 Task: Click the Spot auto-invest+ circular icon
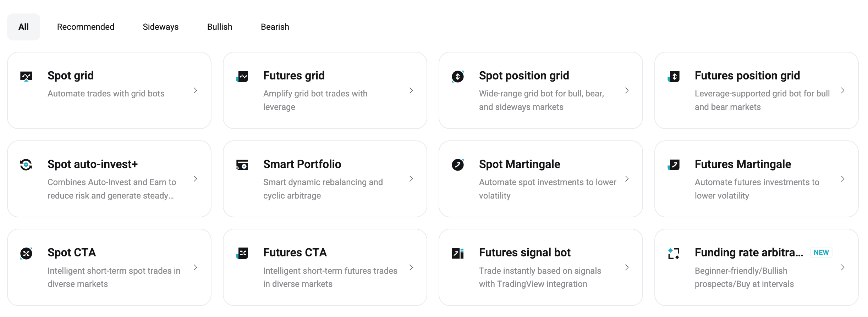[x=26, y=165]
